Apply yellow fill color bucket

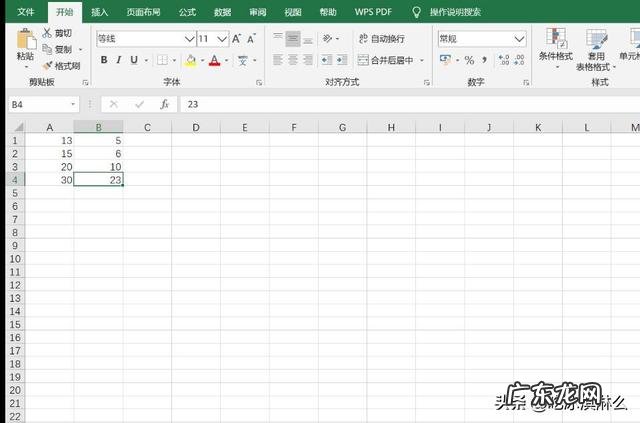(190, 60)
